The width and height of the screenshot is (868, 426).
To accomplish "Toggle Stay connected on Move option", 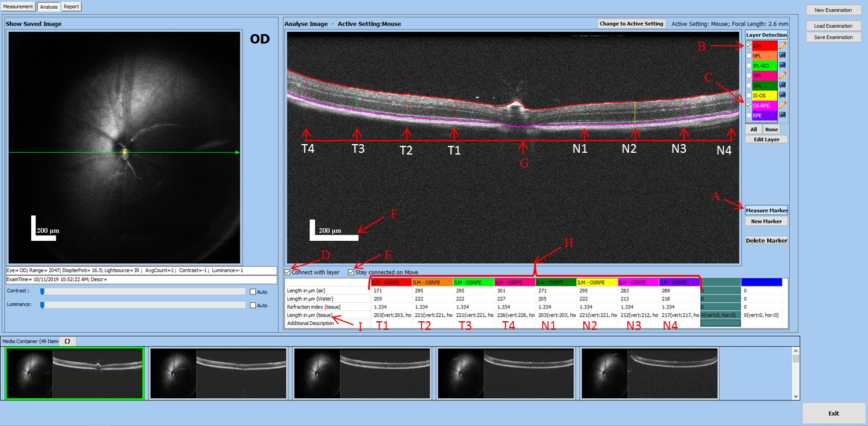I will coord(351,272).
